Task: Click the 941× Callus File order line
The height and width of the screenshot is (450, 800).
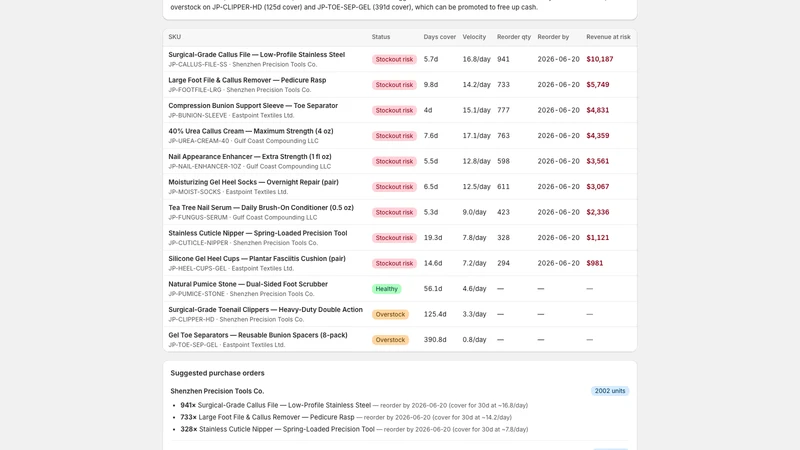Action: (354, 405)
